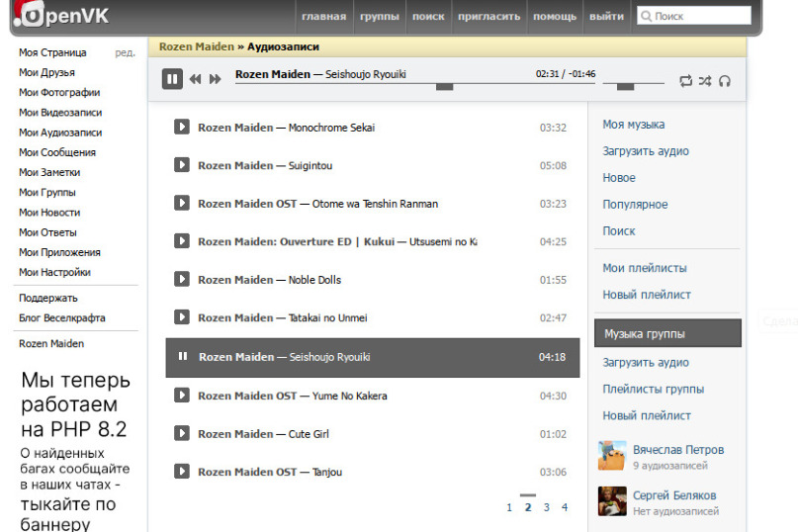Click the ред. edit link
This screenshot has width=798, height=532.
tap(125, 52)
